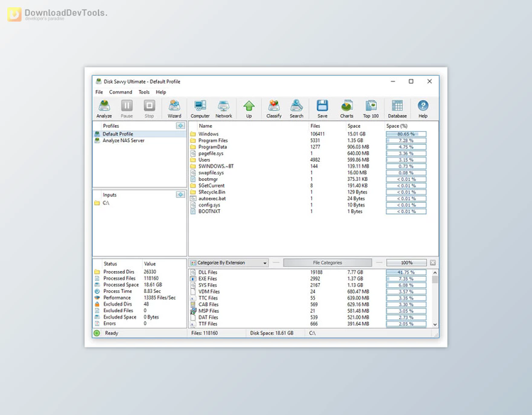Click the 100% zoom button
The image size is (532, 415).
point(406,262)
